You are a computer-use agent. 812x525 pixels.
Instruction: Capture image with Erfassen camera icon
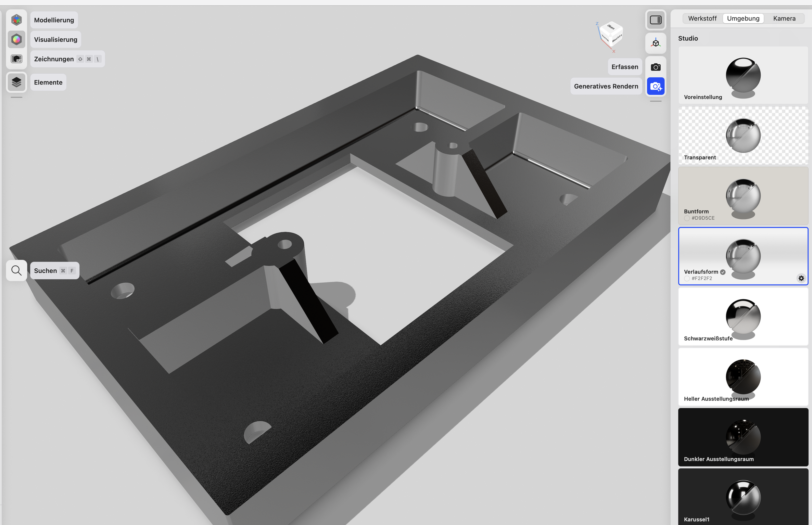[x=655, y=67]
